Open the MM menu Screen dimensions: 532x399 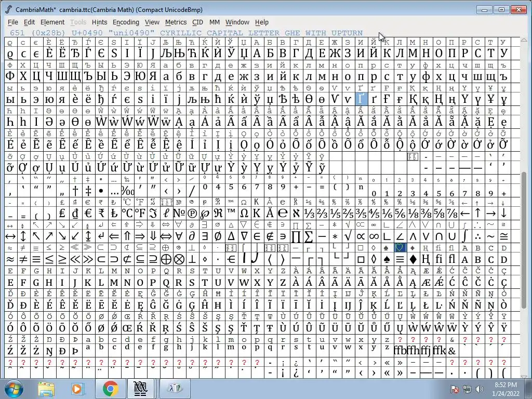point(215,22)
